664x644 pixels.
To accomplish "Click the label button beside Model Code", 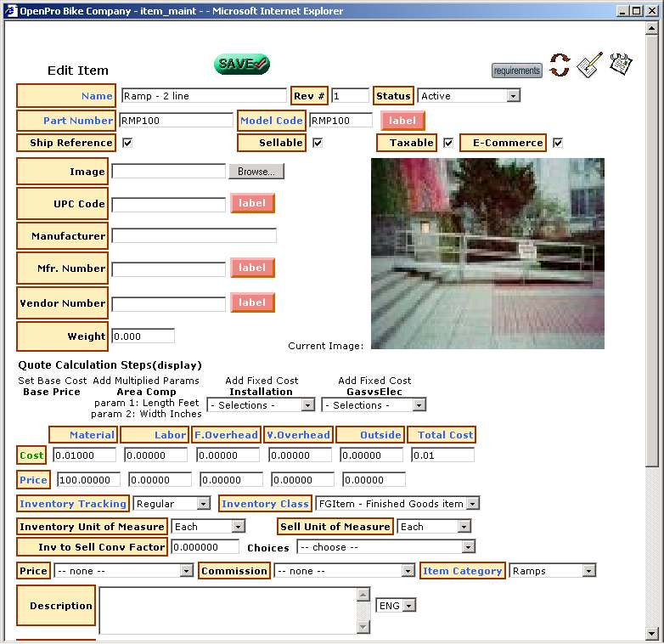I will pos(402,121).
